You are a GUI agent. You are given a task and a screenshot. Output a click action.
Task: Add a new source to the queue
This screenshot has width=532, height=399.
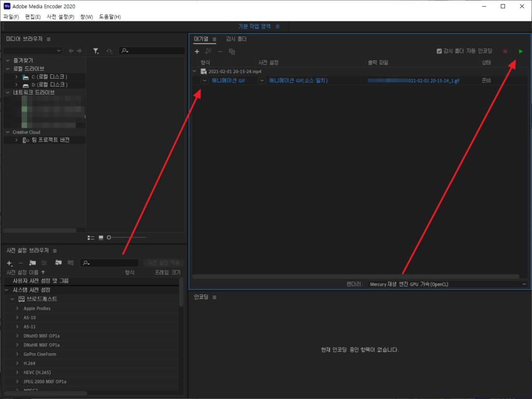(x=197, y=51)
